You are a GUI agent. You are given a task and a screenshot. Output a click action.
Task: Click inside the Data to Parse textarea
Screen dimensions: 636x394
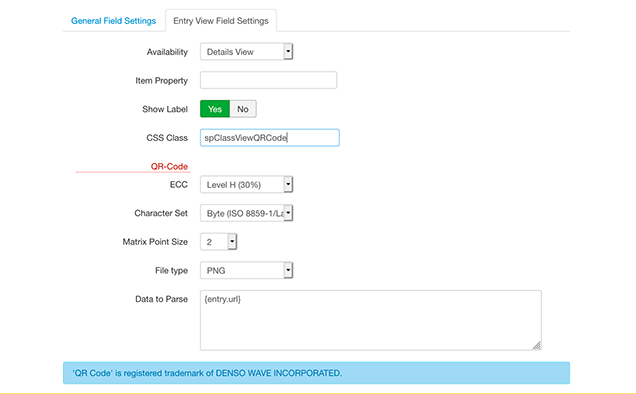click(370, 320)
